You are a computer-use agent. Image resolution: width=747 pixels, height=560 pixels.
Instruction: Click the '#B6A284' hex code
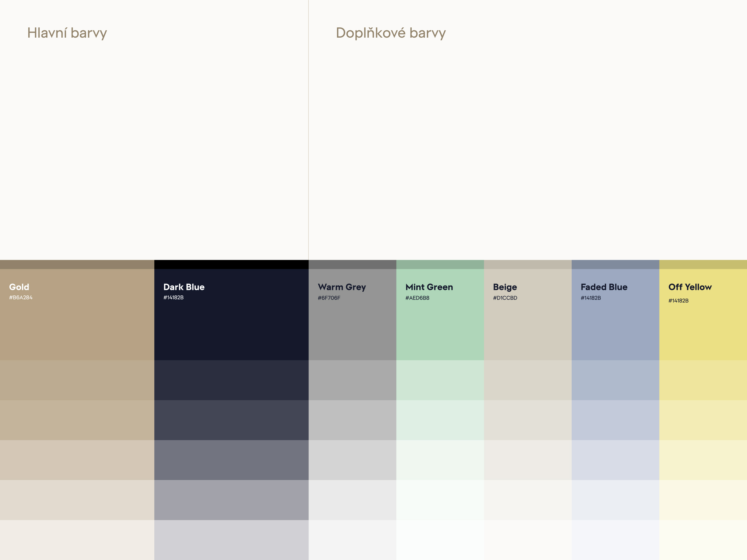point(21,297)
